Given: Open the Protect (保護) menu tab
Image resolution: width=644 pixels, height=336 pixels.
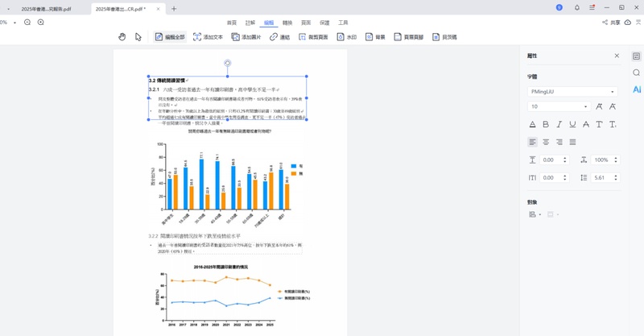Looking at the screenshot, I should pyautogui.click(x=324, y=23).
